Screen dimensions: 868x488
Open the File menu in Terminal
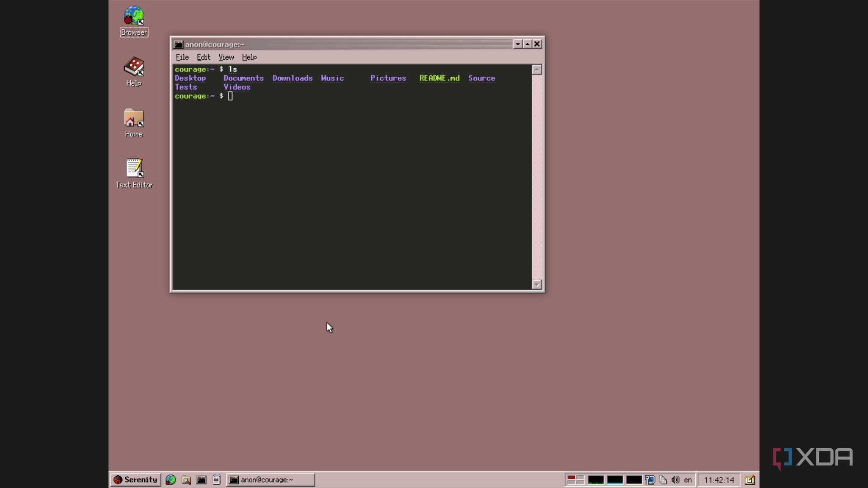click(x=182, y=57)
